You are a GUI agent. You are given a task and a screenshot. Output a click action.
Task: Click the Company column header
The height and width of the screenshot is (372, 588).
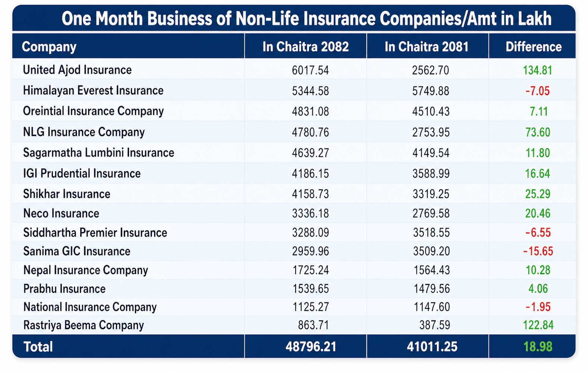click(x=49, y=47)
